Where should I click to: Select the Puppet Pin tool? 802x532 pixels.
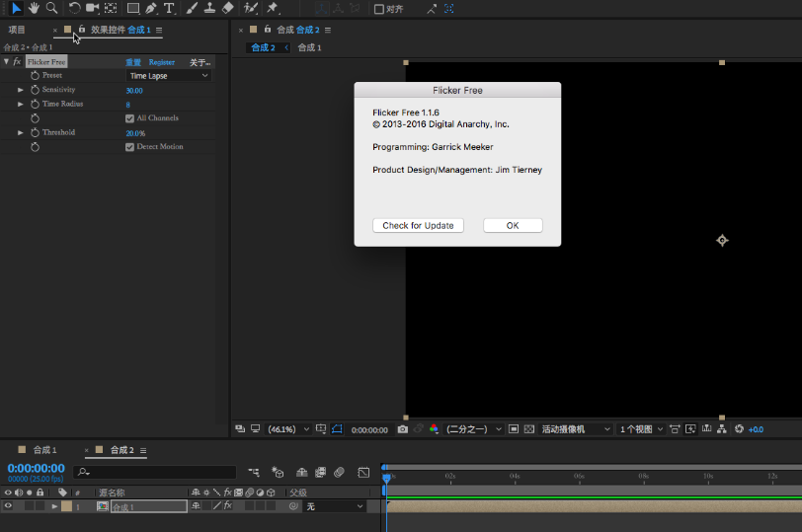273,8
